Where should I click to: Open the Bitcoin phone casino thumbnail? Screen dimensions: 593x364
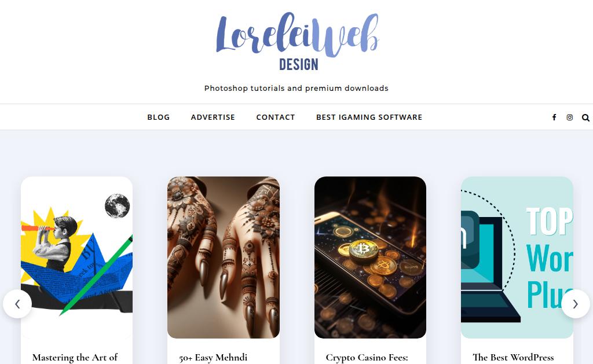pos(370,258)
